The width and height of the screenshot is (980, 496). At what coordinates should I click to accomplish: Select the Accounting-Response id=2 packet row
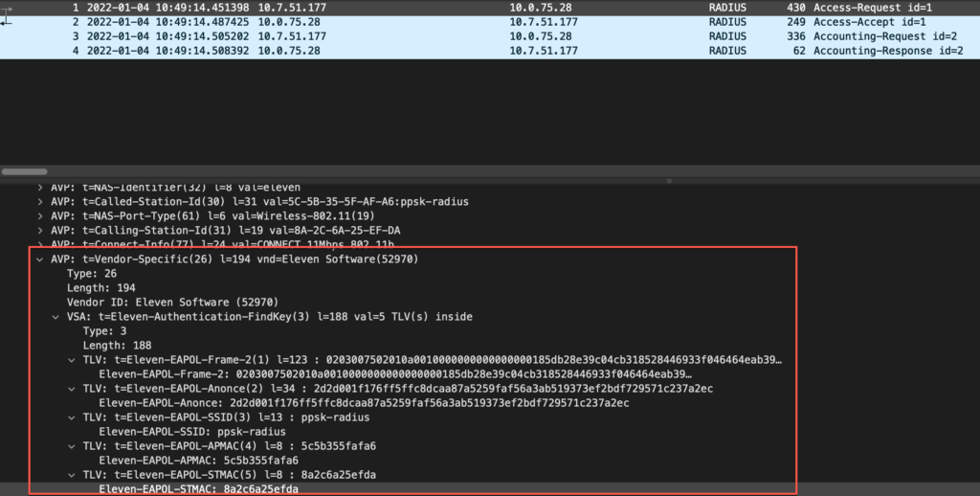(x=479, y=51)
